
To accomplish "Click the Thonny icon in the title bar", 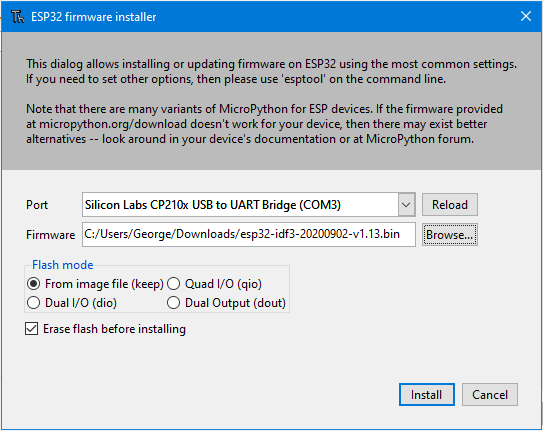I will point(17,17).
